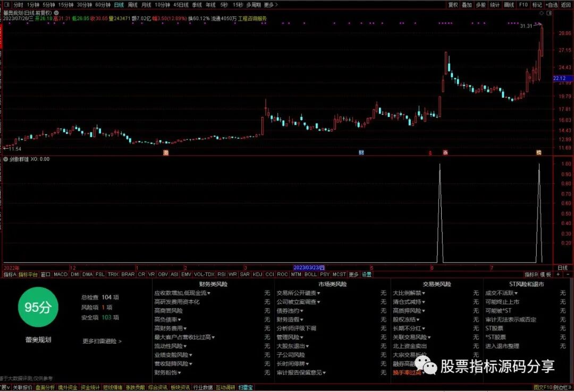Select the RSI indicator

pos(222,275)
